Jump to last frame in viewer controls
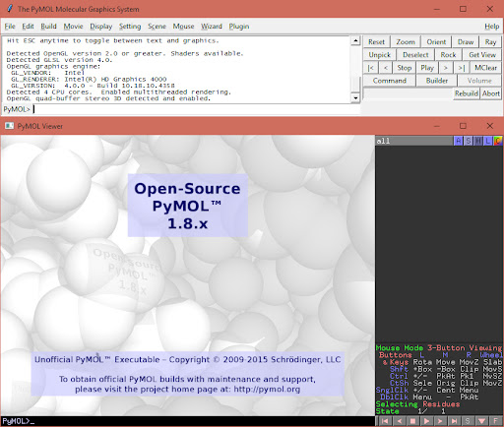Screen dimensions: 504x427 (x=454, y=421)
